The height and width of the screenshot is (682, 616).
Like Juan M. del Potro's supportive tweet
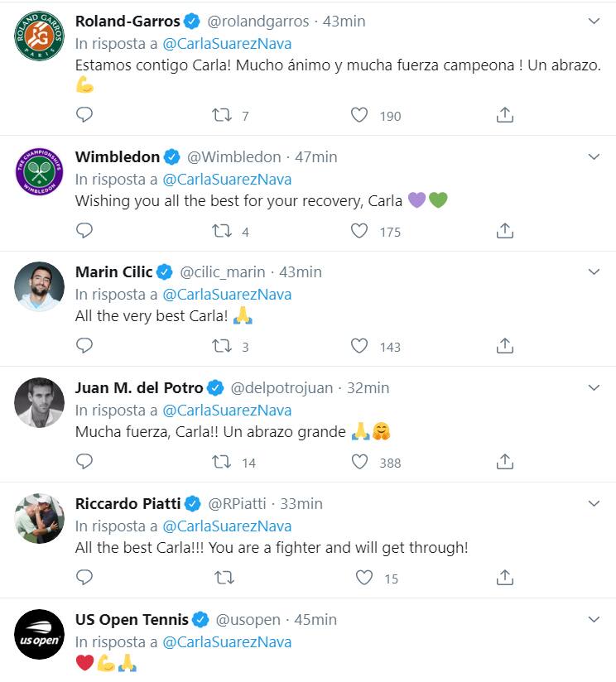pos(359,463)
